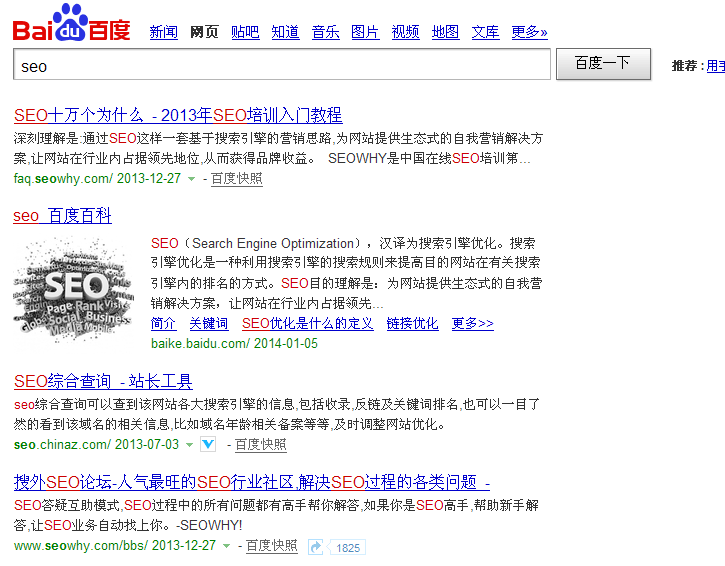Image resolution: width=725 pixels, height=566 pixels.
Task: Select the 网页 web tab
Action: pos(204,32)
